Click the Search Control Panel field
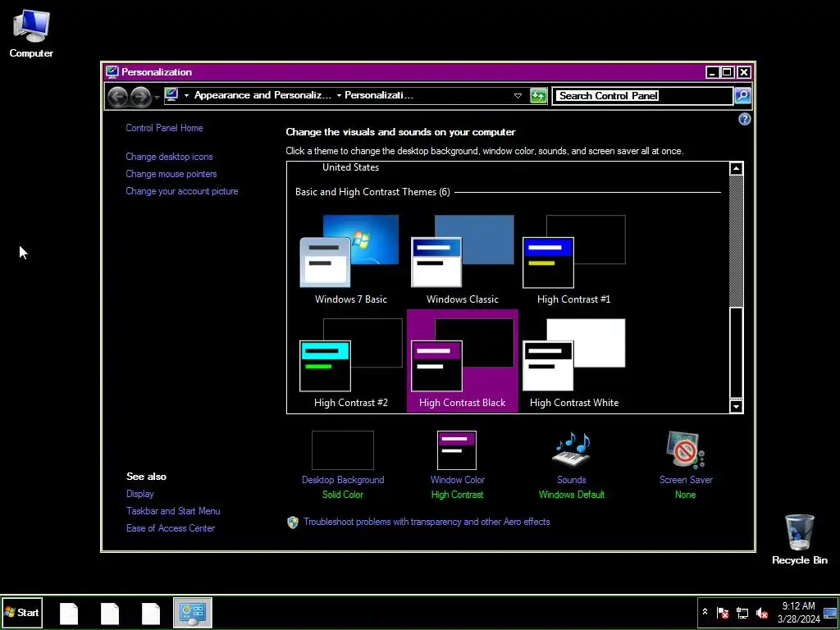 click(x=641, y=96)
